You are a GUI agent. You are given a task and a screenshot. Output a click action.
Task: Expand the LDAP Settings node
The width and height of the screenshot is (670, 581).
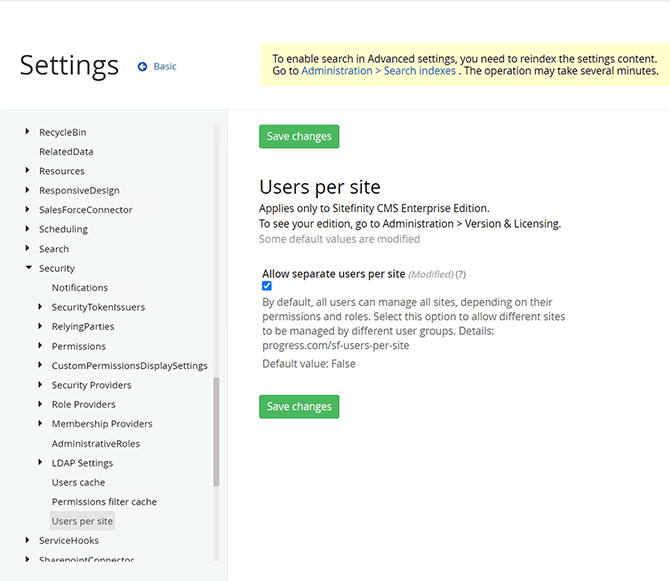click(41, 463)
